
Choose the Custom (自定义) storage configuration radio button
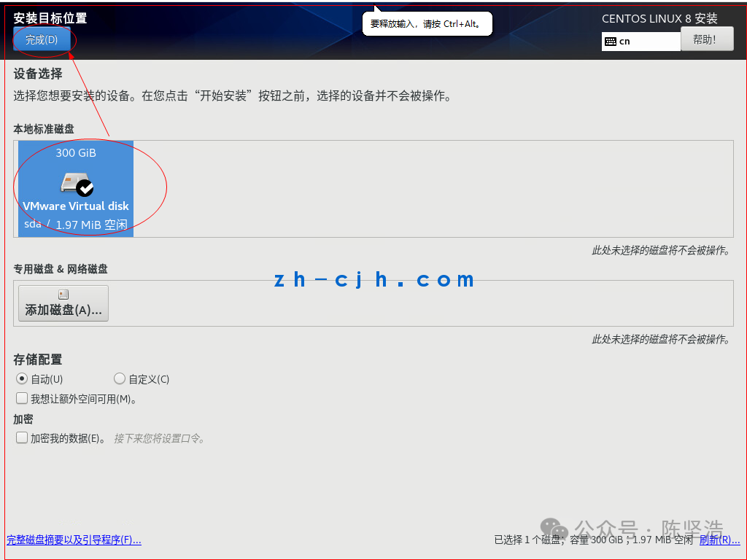click(120, 378)
